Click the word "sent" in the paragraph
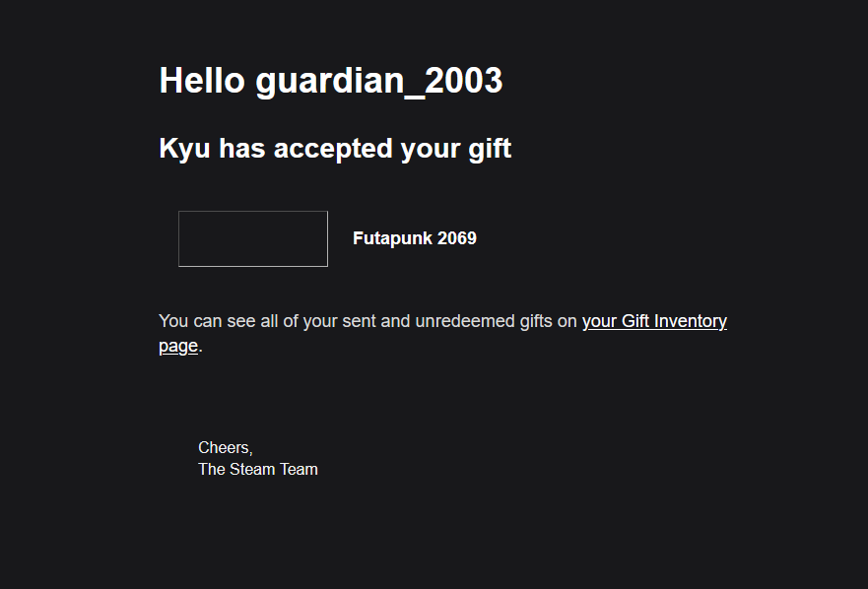 point(359,321)
